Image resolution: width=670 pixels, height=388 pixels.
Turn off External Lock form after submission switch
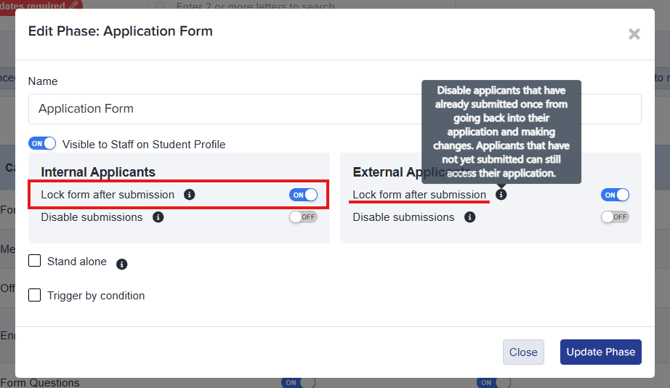tap(615, 195)
